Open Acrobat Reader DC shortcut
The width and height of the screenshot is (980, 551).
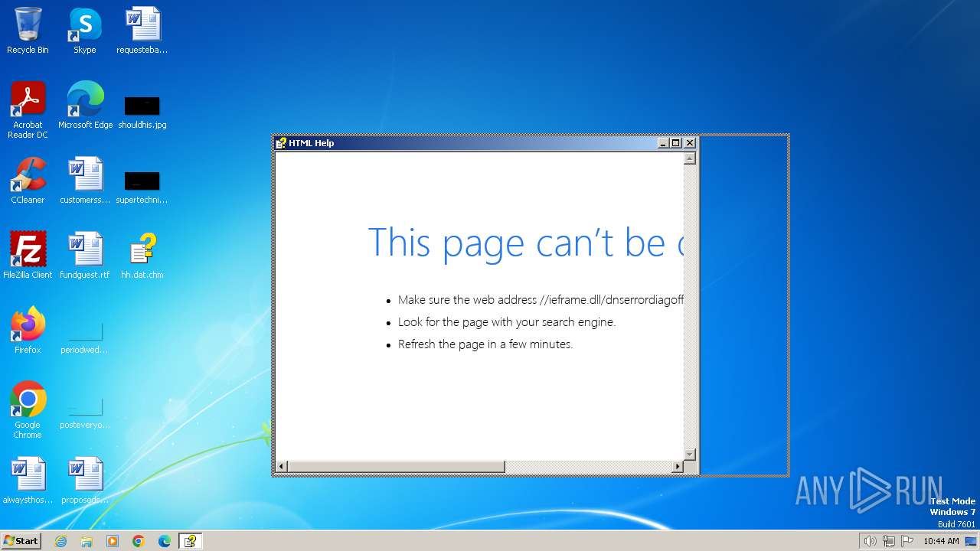tap(28, 110)
